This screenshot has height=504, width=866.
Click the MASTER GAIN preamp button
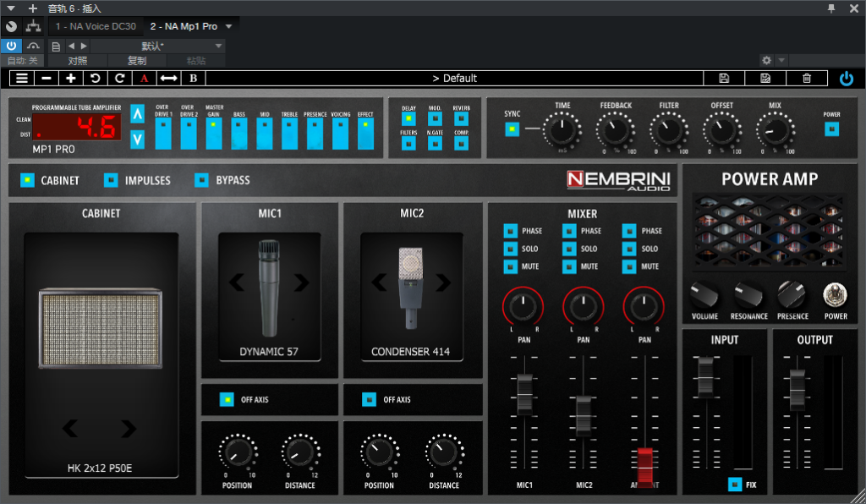214,133
